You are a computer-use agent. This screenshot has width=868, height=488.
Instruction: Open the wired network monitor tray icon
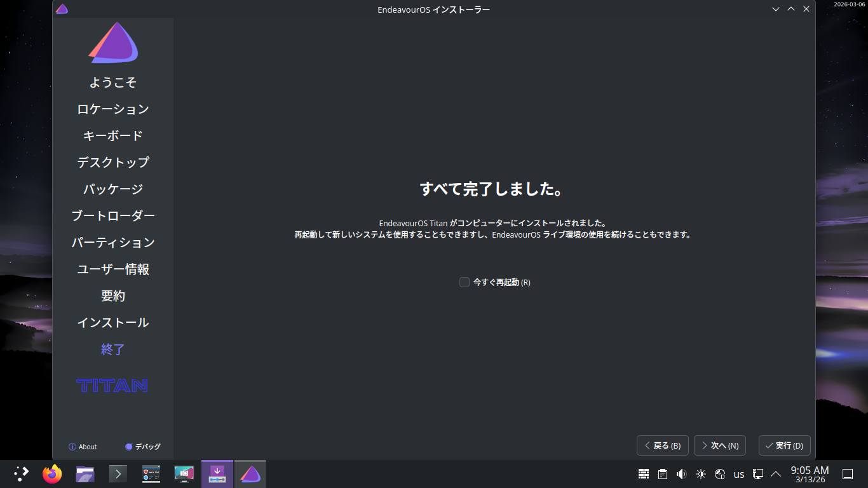pyautogui.click(x=758, y=474)
